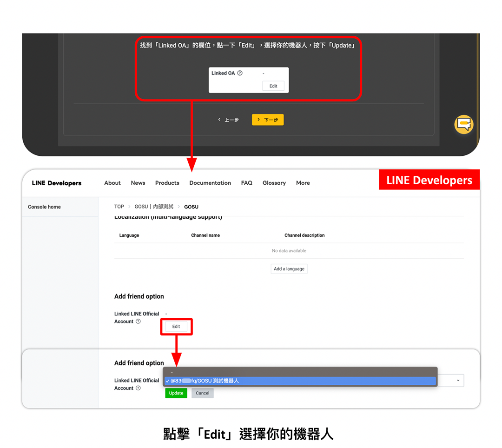
Task: Open the About menu item
Action: (112, 183)
